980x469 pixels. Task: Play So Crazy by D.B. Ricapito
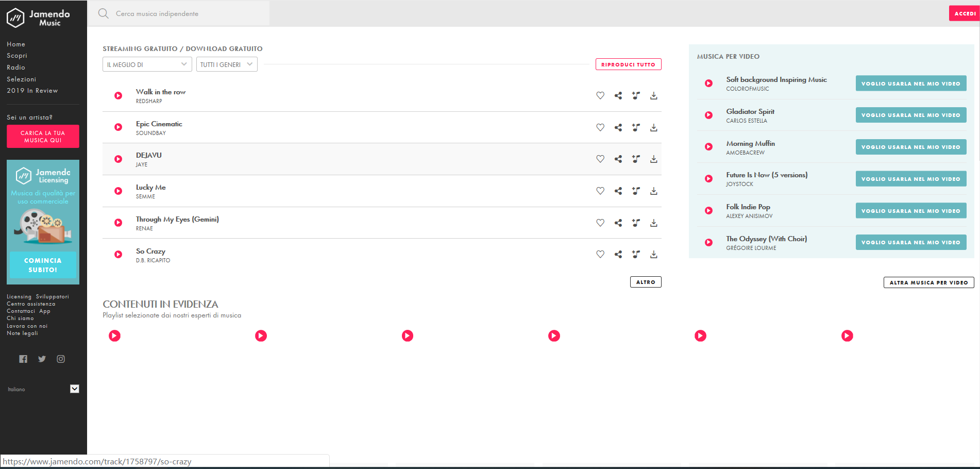coord(119,255)
